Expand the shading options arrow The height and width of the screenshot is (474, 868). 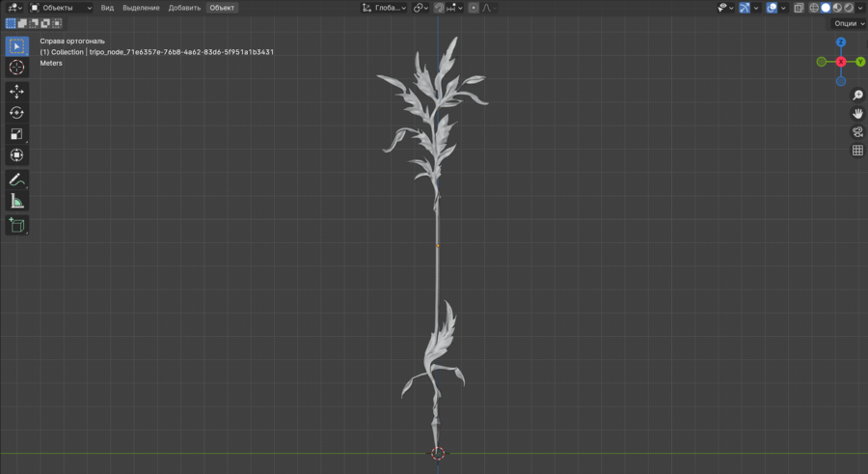(860, 8)
